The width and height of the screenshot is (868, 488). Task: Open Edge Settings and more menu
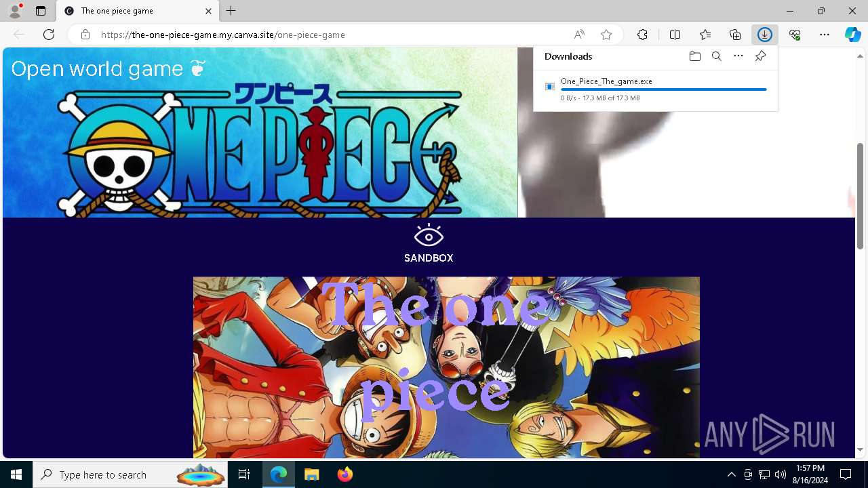point(825,35)
